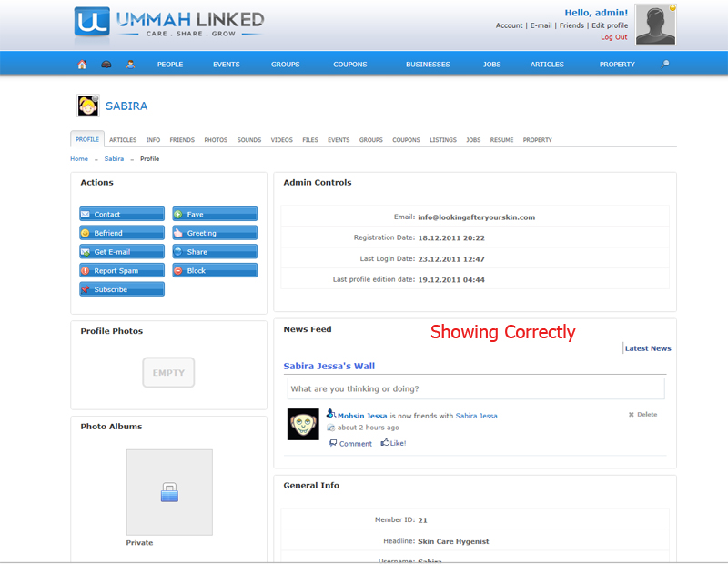Click the search magnifier icon in navbar
This screenshot has height=564, width=728.
[x=666, y=65]
